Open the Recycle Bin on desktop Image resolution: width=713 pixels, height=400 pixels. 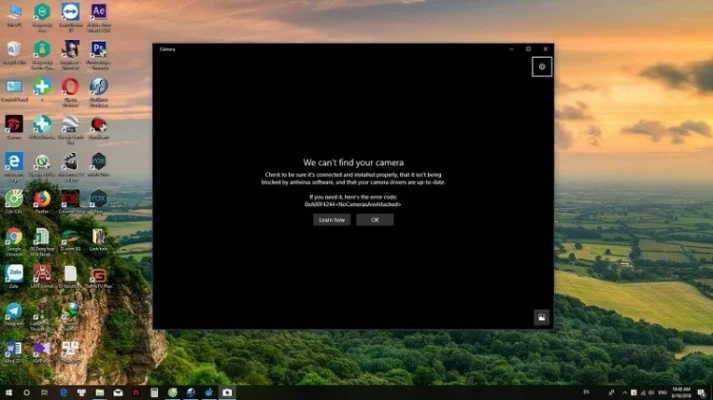point(14,49)
